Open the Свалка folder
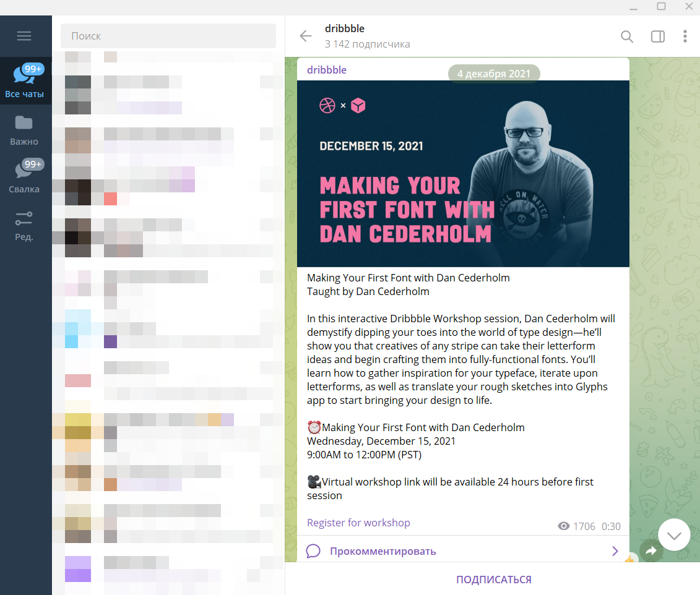The height and width of the screenshot is (595, 700). pyautogui.click(x=24, y=176)
